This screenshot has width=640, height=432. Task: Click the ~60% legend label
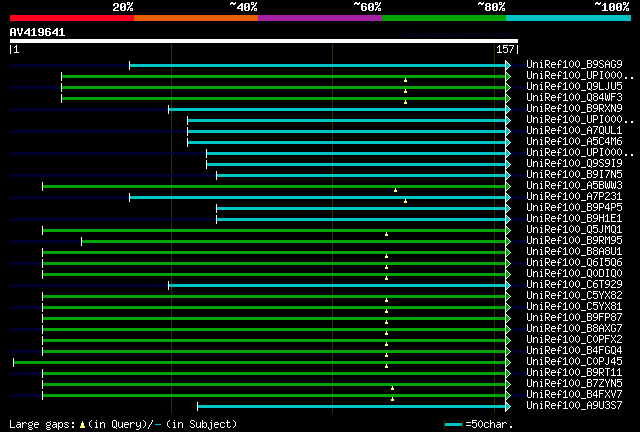tap(367, 7)
